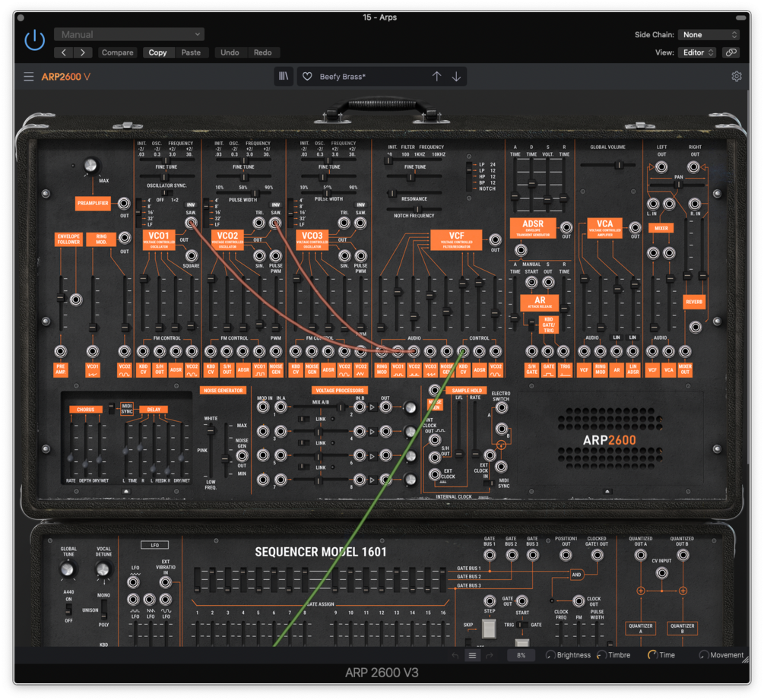Open the preset library browser icon
The width and height of the screenshot is (764, 700).
coord(284,77)
